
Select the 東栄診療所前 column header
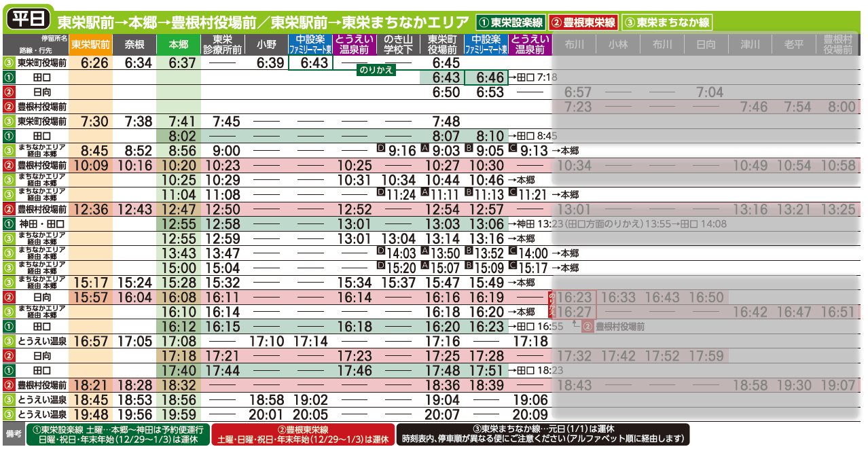click(x=222, y=45)
